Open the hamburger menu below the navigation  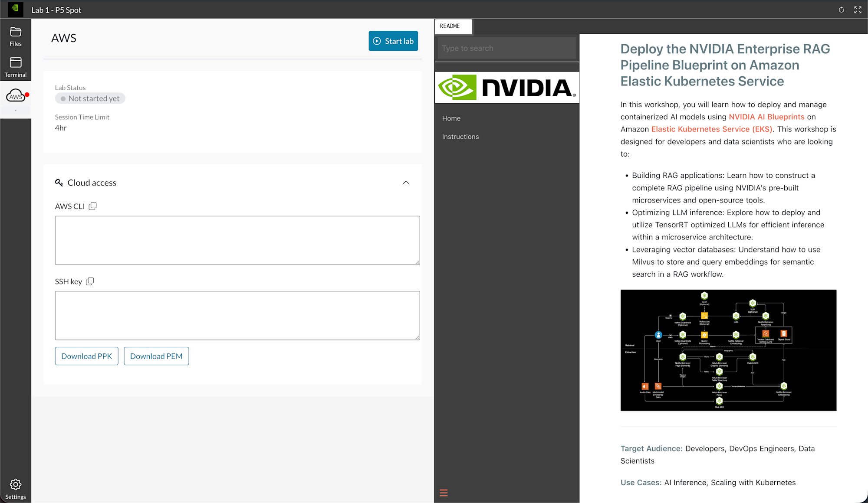[x=444, y=493]
